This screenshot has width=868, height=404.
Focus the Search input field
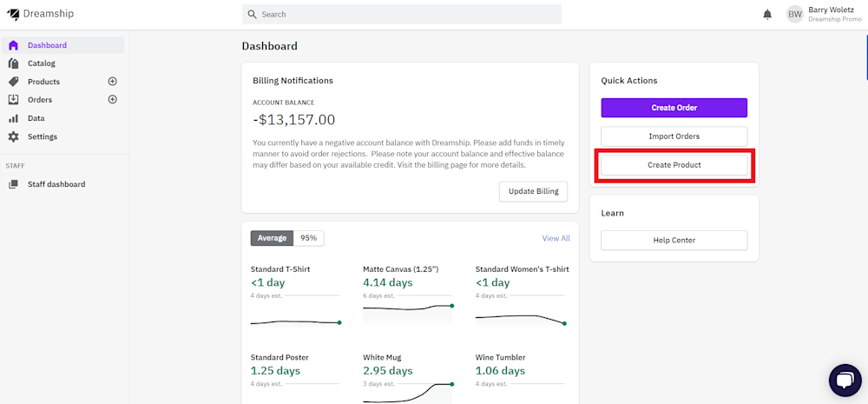point(402,15)
